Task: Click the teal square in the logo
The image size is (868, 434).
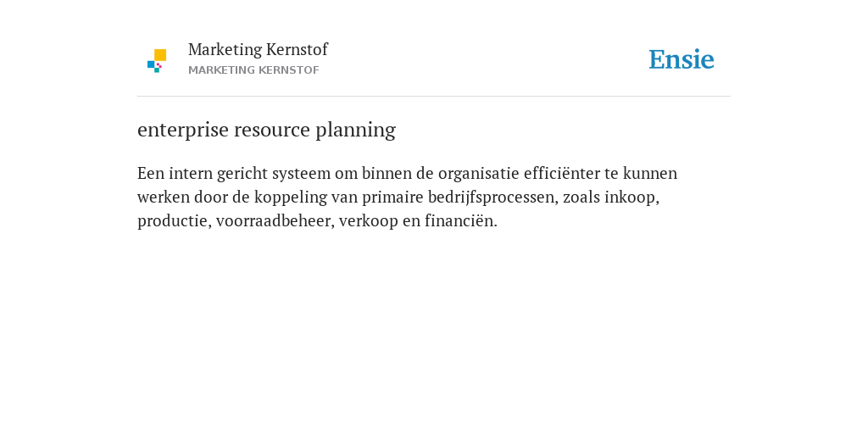Action: pos(157,70)
